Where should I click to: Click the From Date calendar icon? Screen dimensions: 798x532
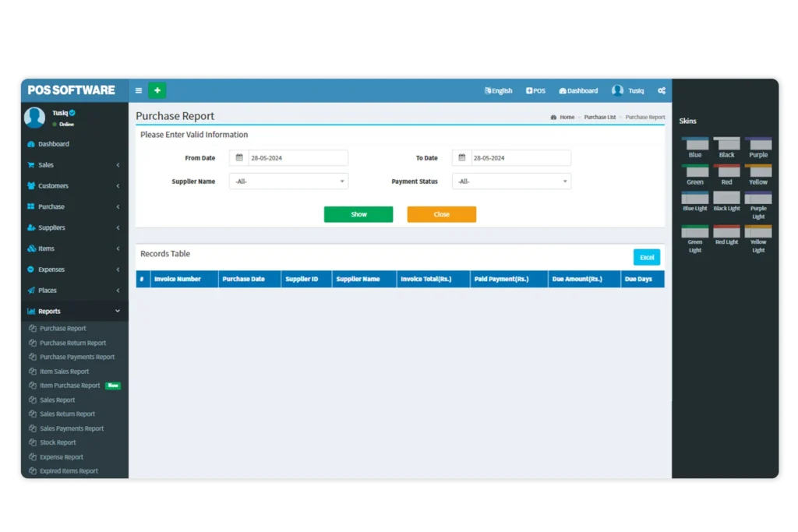point(239,158)
